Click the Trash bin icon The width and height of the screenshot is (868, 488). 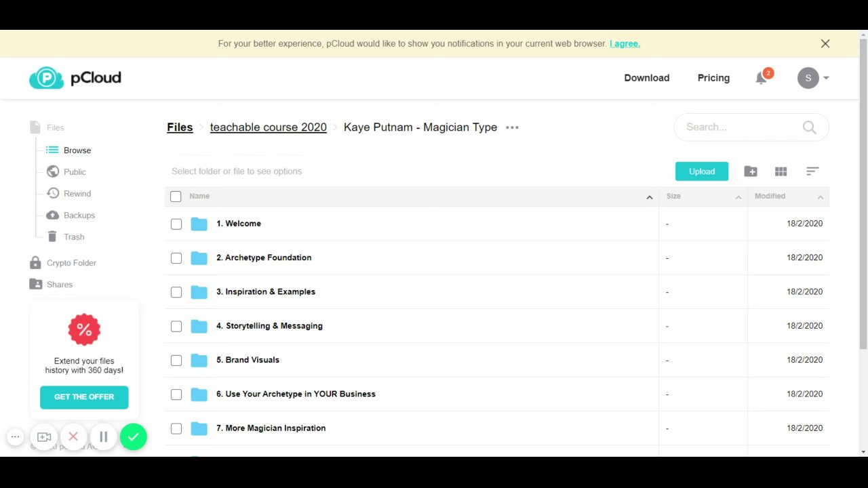(52, 237)
